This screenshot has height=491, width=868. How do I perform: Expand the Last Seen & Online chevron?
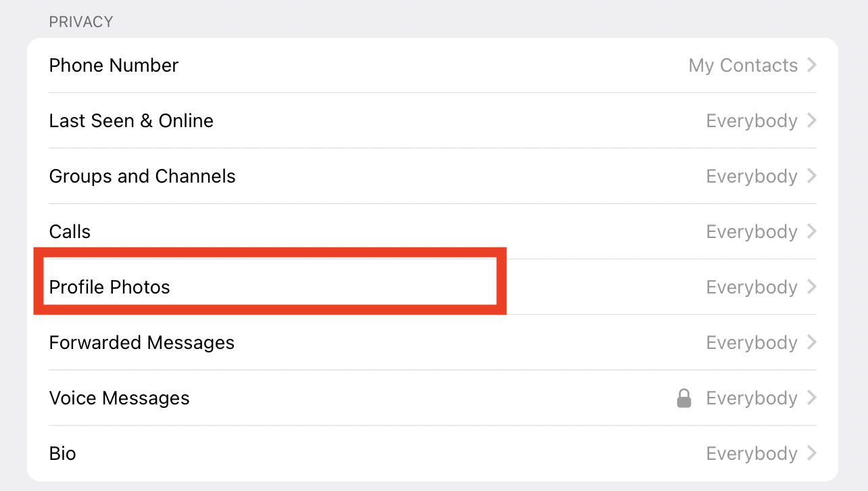click(812, 120)
